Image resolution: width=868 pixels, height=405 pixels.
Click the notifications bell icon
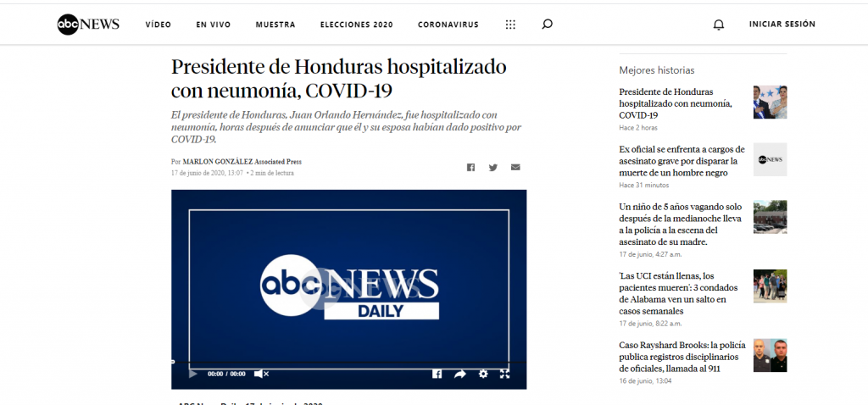click(x=719, y=25)
